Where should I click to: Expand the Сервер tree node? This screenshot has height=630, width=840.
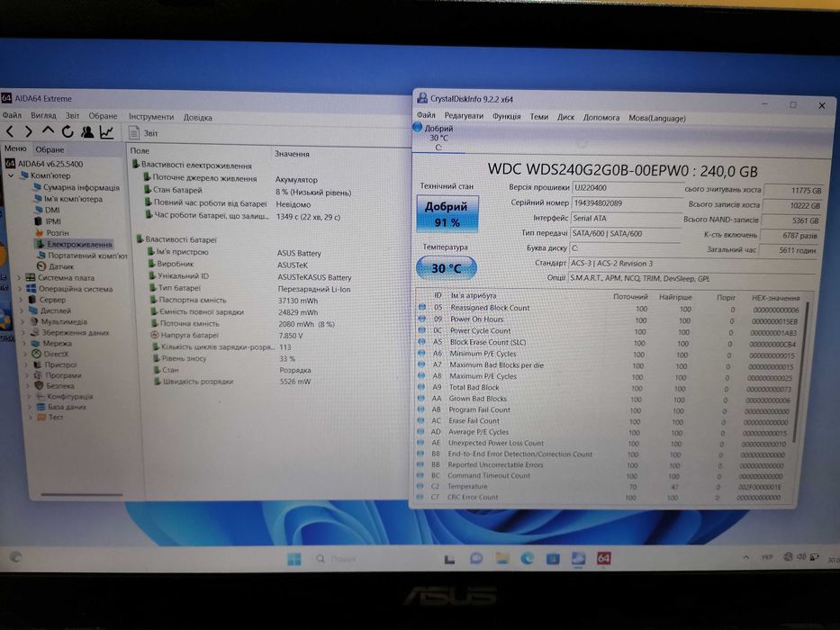coord(21,300)
